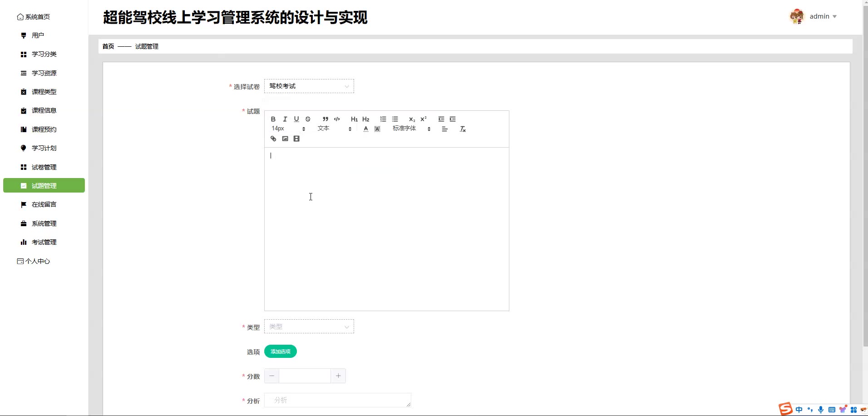Insert a hyperlink in the editor
This screenshot has width=868, height=416.
273,139
